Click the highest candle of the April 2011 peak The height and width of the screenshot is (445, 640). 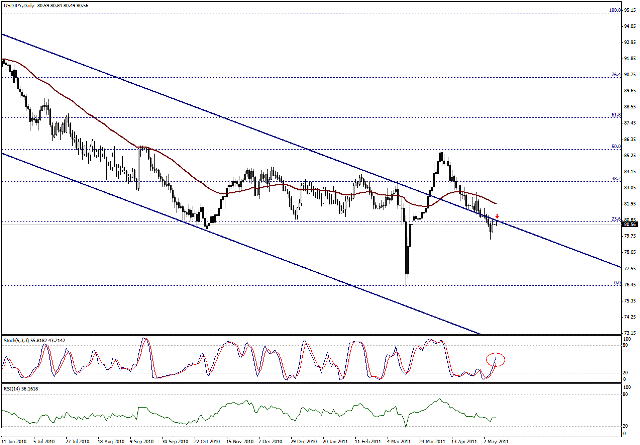tap(442, 155)
